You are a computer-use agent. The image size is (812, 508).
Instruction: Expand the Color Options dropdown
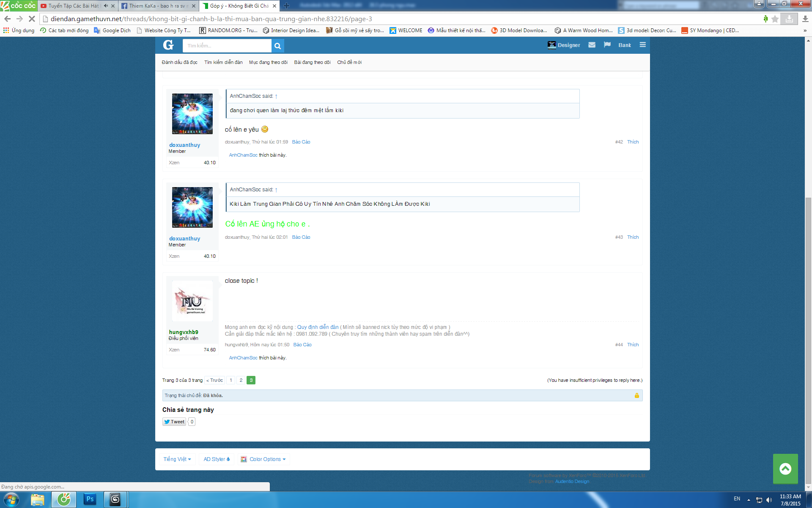tap(264, 459)
